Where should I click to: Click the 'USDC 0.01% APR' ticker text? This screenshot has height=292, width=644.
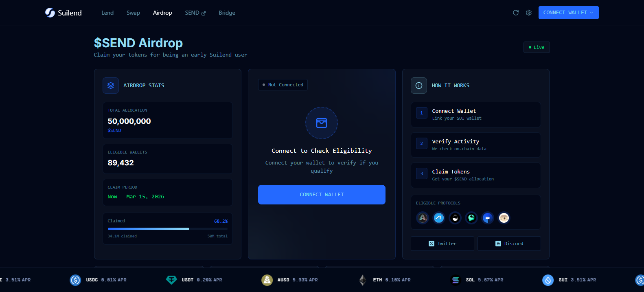pos(106,280)
